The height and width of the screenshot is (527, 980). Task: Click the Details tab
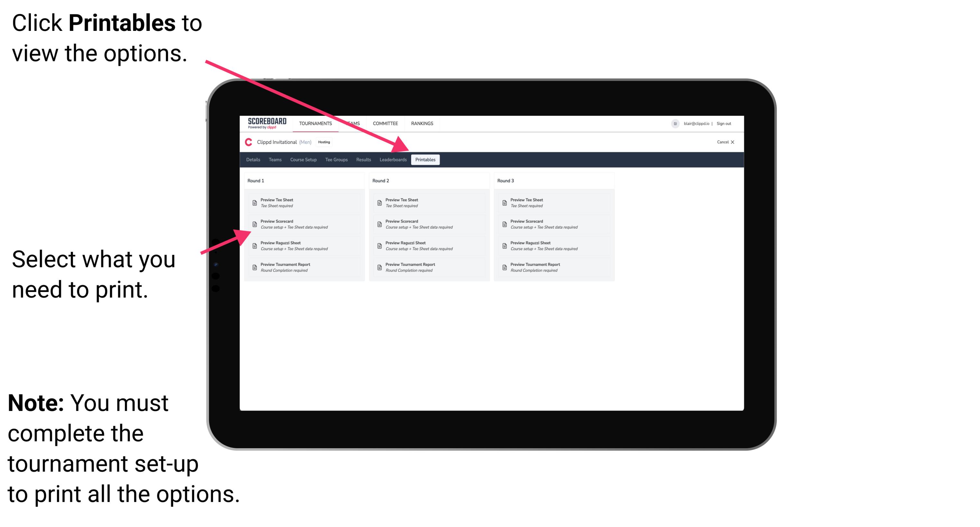[253, 160]
